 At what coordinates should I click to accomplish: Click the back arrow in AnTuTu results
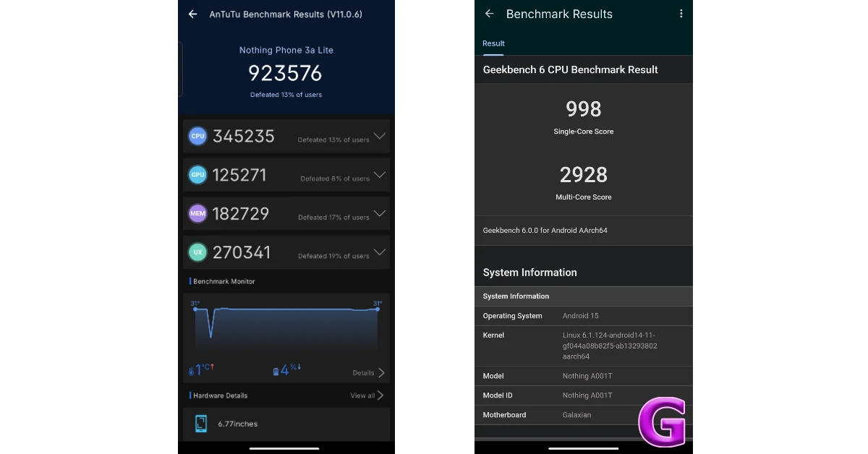click(192, 14)
